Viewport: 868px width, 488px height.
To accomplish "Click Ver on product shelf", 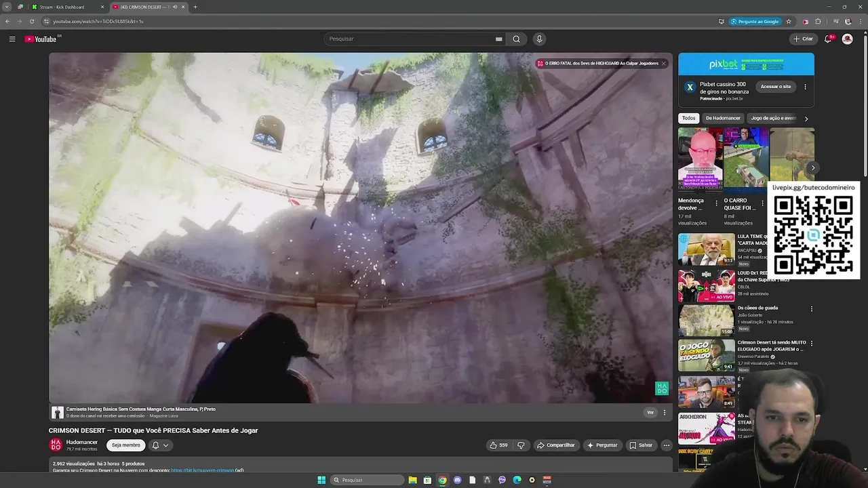I will coord(650,412).
